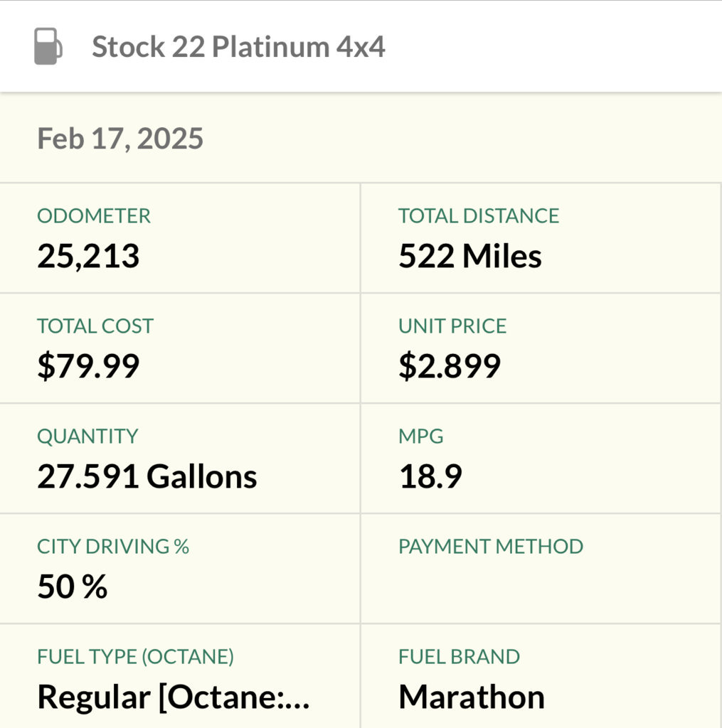Click the CITY DRIVING % label
The height and width of the screenshot is (728, 722).
pyautogui.click(x=113, y=547)
